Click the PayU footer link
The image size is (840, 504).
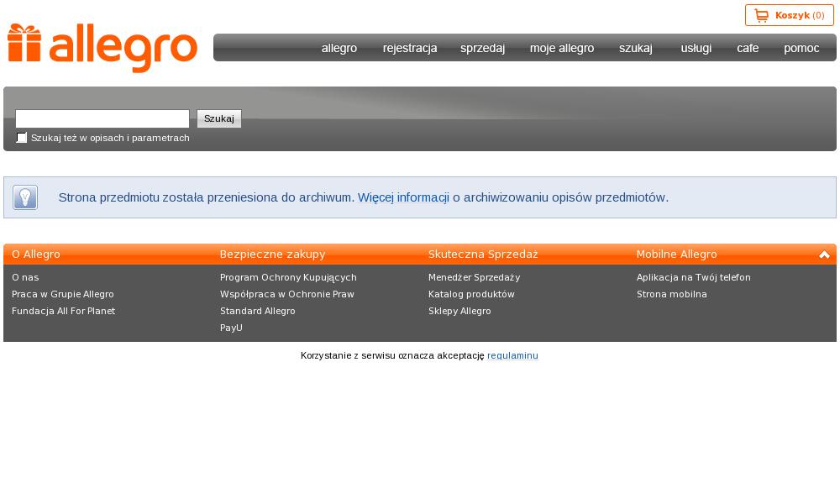[231, 328]
